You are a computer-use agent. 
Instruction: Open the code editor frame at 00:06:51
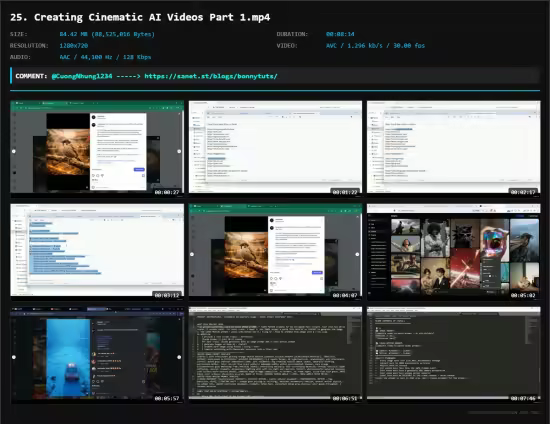click(x=275, y=355)
